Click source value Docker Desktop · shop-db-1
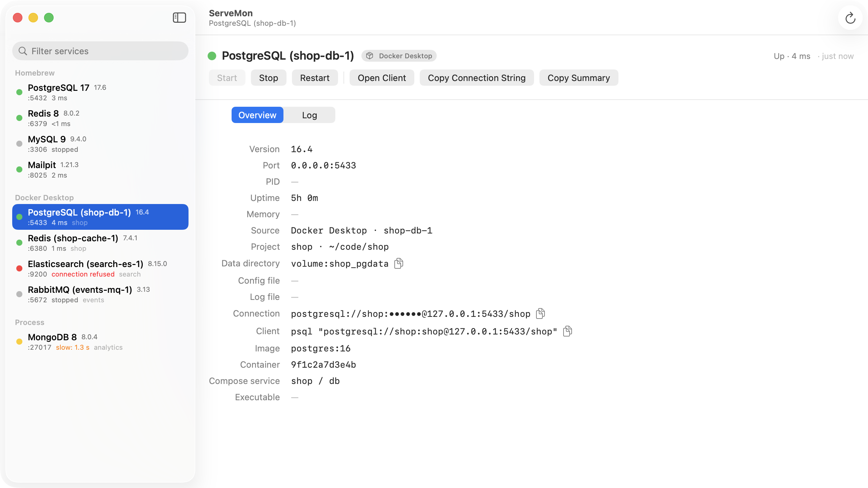 [x=362, y=230]
